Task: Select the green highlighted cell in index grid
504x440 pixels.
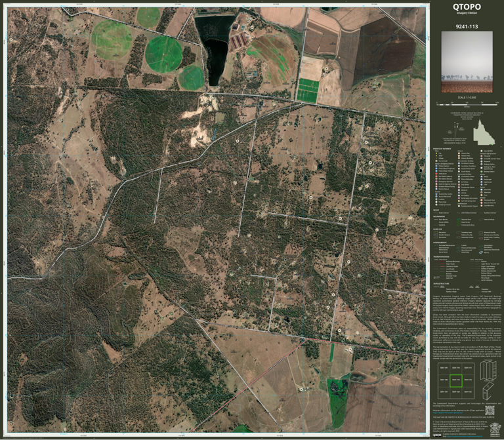Action: pos(456,380)
